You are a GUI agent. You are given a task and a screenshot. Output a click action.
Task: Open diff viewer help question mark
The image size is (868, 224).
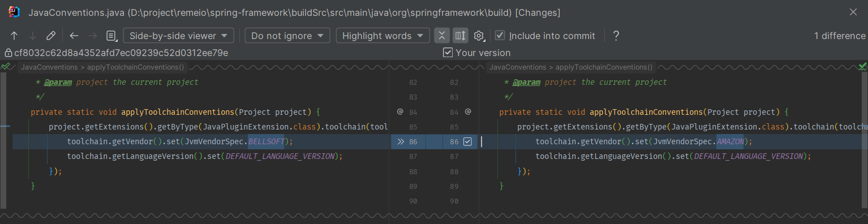(616, 36)
